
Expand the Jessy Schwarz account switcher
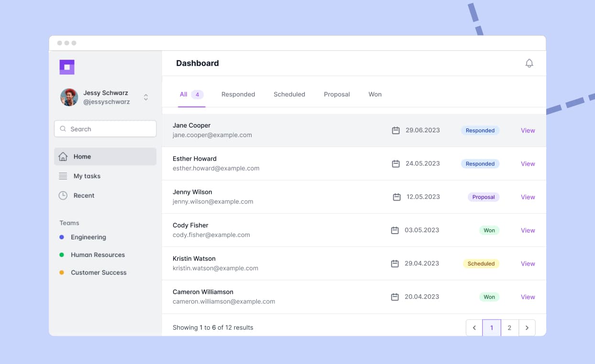pyautogui.click(x=146, y=97)
